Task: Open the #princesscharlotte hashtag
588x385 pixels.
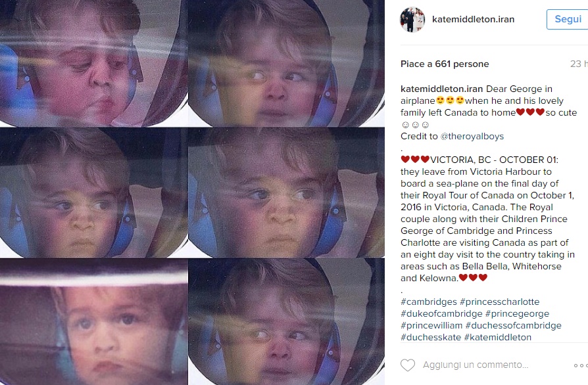Action: click(x=499, y=302)
